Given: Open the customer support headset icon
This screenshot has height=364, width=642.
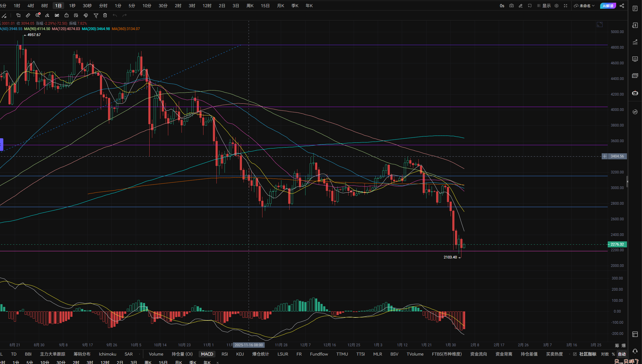Looking at the screenshot, I should [x=635, y=351].
